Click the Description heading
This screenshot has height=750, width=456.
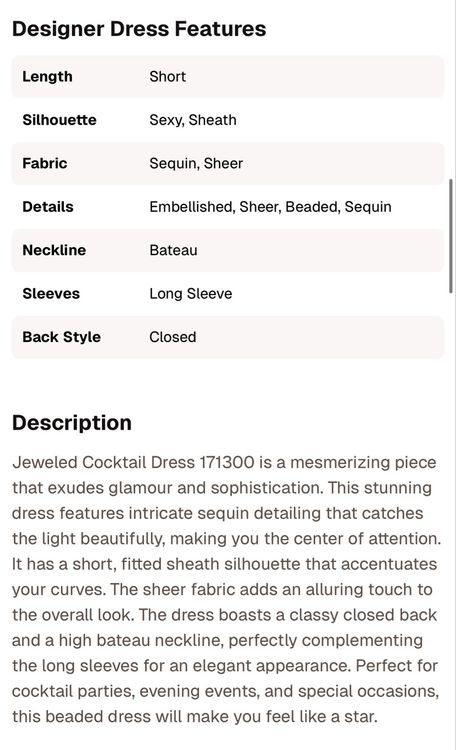(x=72, y=423)
